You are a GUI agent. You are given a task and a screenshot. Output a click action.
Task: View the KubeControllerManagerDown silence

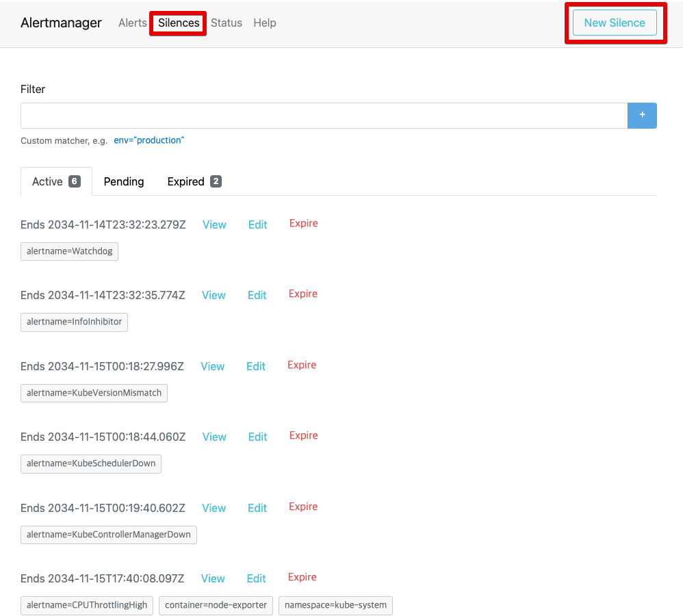click(x=214, y=509)
